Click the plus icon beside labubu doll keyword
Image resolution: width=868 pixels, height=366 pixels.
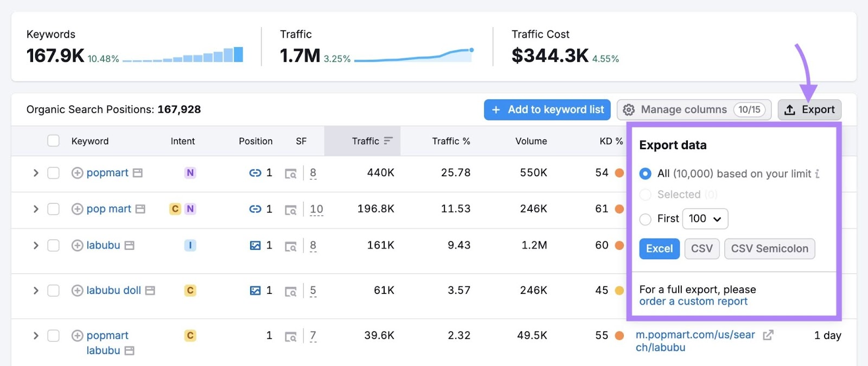77,291
